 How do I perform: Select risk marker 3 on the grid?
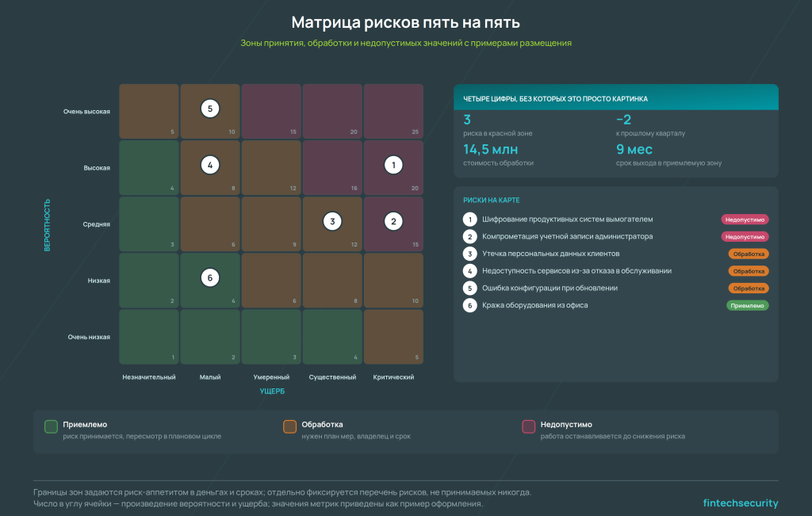tap(332, 221)
